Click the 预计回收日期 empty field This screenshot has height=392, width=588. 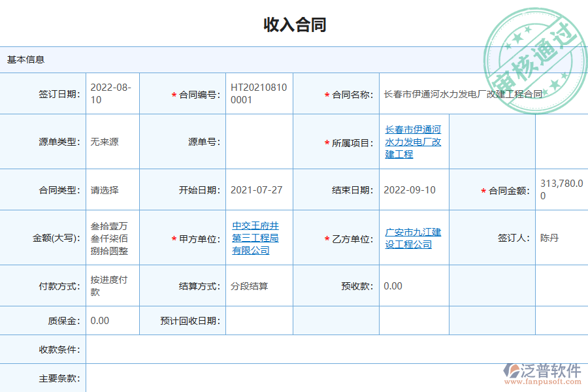coord(259,320)
